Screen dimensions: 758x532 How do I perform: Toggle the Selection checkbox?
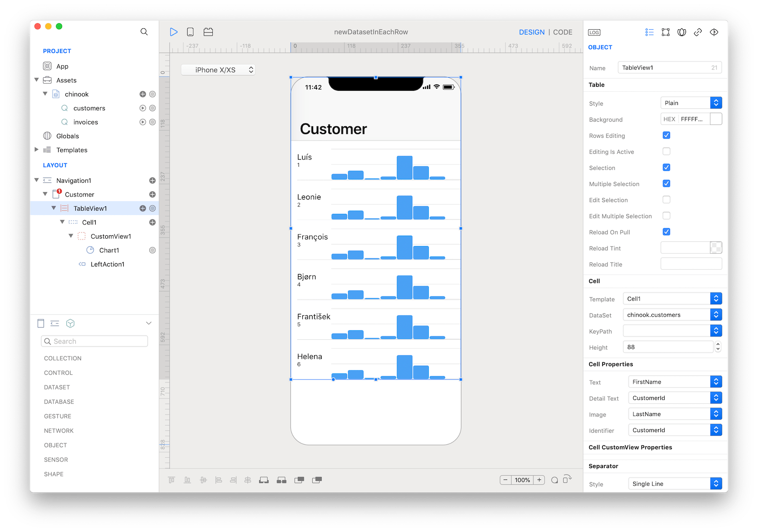point(667,168)
